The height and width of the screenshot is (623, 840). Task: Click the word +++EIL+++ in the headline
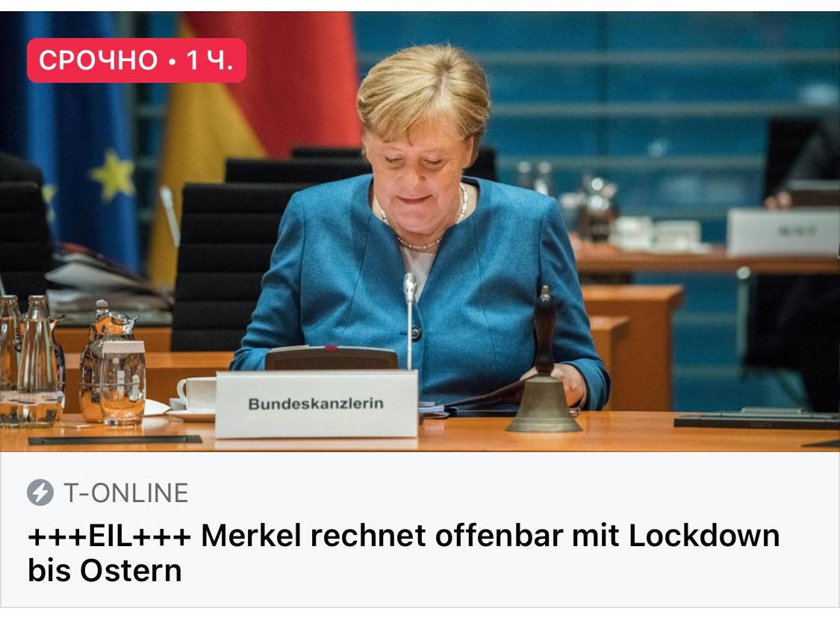coord(109,536)
